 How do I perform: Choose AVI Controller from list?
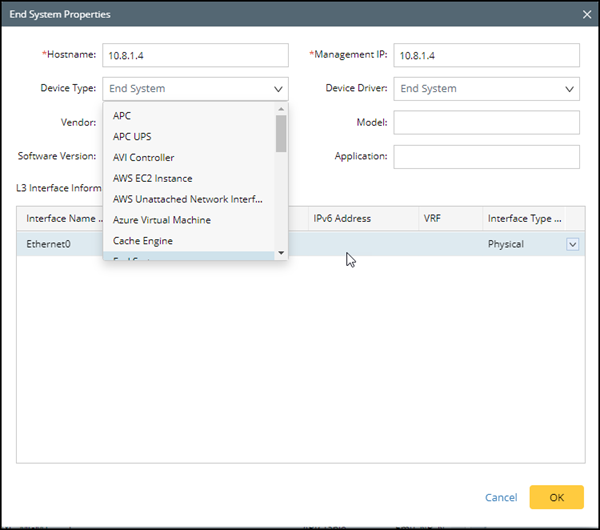(144, 158)
